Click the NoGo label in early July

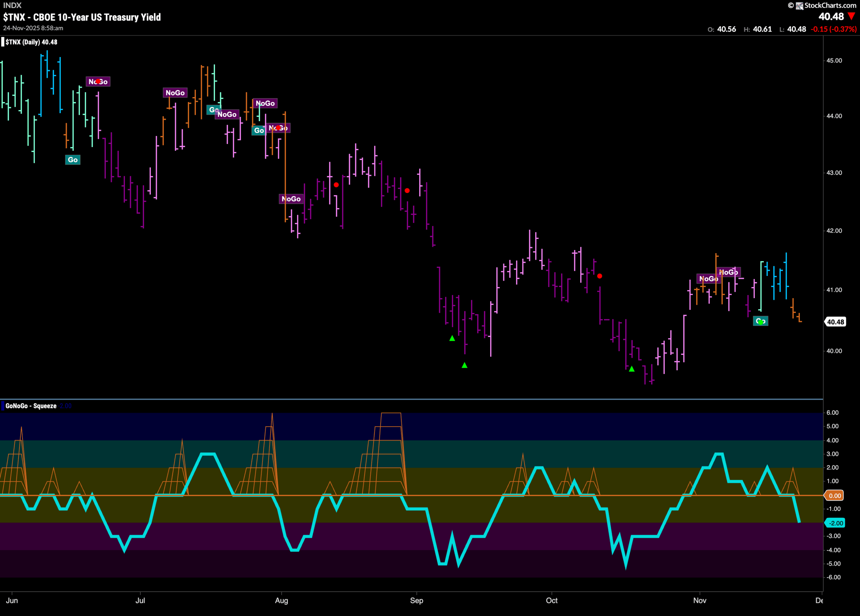pos(175,93)
